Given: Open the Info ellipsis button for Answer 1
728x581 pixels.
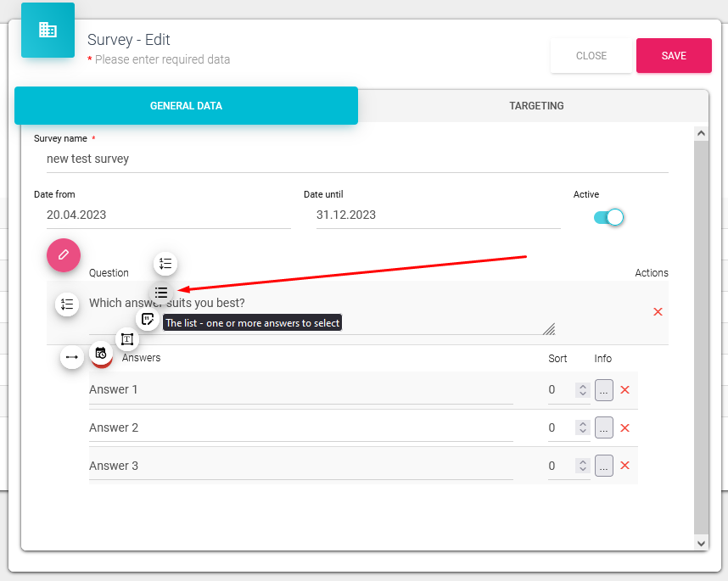Looking at the screenshot, I should [x=603, y=390].
